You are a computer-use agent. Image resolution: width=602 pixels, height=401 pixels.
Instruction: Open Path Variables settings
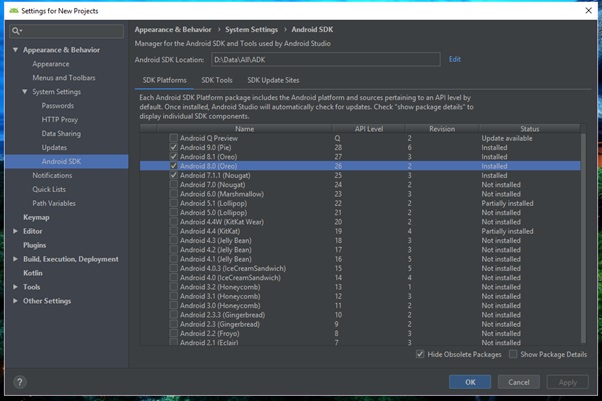(54, 203)
